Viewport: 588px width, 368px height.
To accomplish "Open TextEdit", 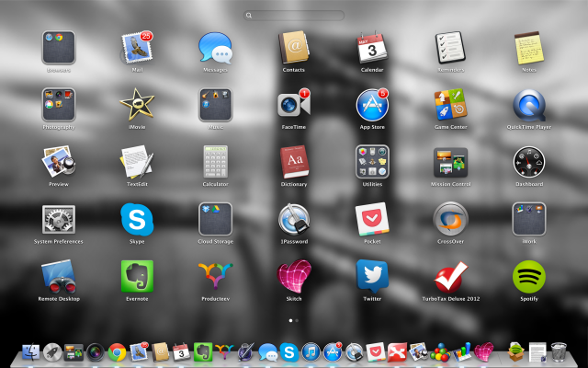I will coord(137,162).
